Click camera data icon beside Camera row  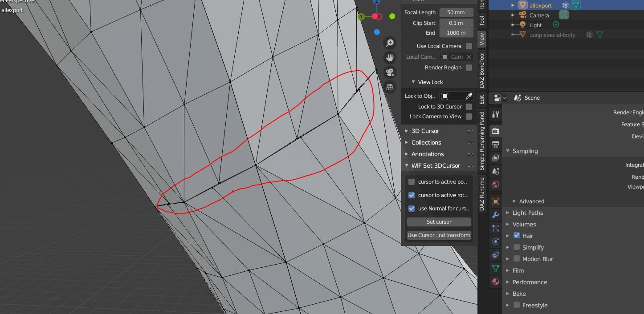click(x=564, y=15)
